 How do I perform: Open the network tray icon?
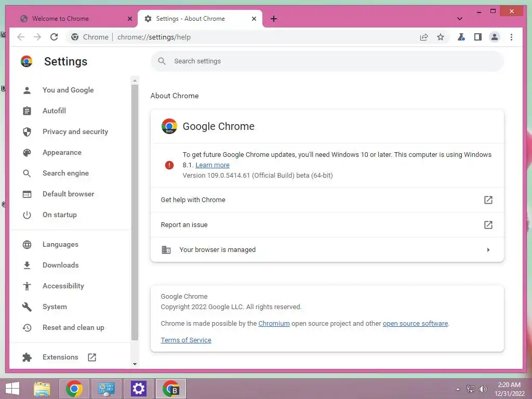click(471, 389)
